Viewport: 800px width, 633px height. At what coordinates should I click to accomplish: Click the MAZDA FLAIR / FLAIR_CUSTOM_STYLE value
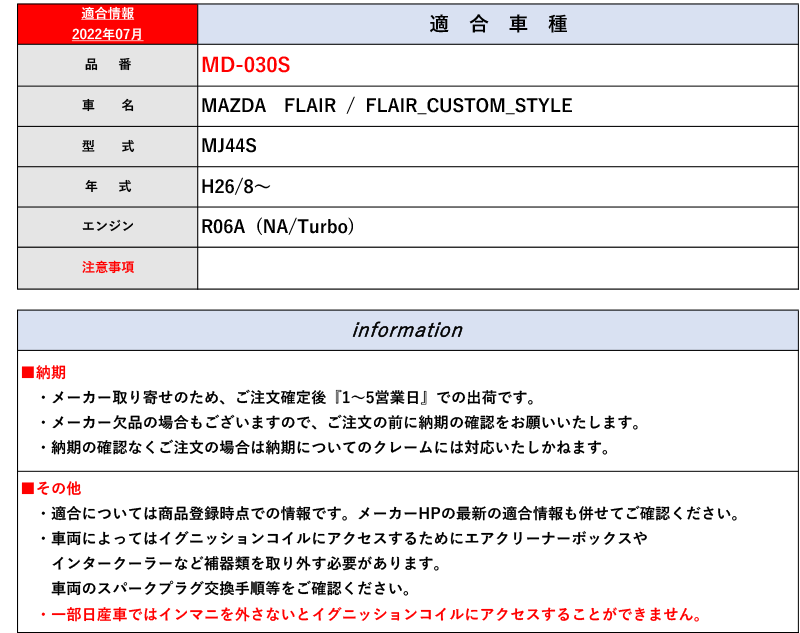387,106
